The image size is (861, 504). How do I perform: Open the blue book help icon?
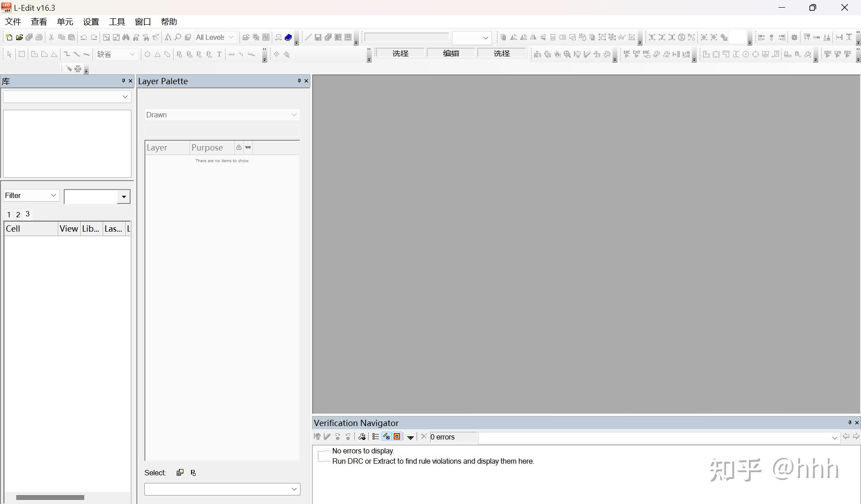pyautogui.click(x=288, y=37)
